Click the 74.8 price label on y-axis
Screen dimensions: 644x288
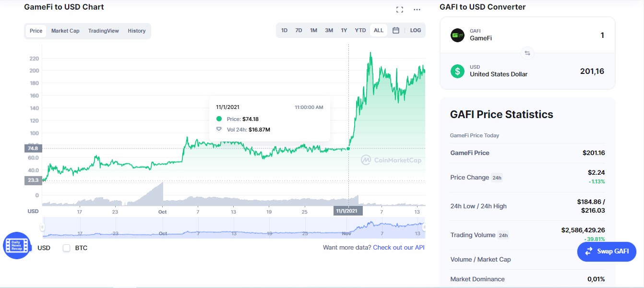(x=33, y=148)
